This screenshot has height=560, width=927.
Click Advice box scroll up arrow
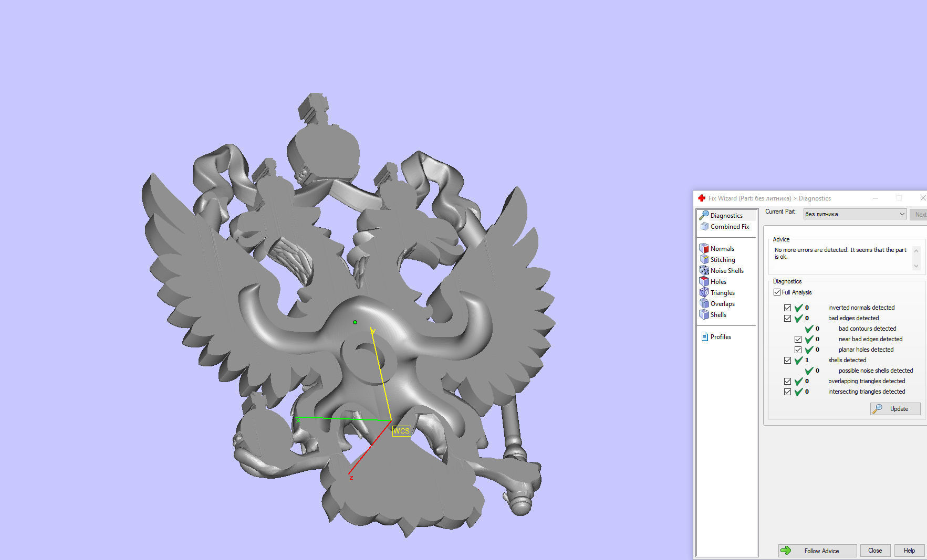tap(916, 251)
